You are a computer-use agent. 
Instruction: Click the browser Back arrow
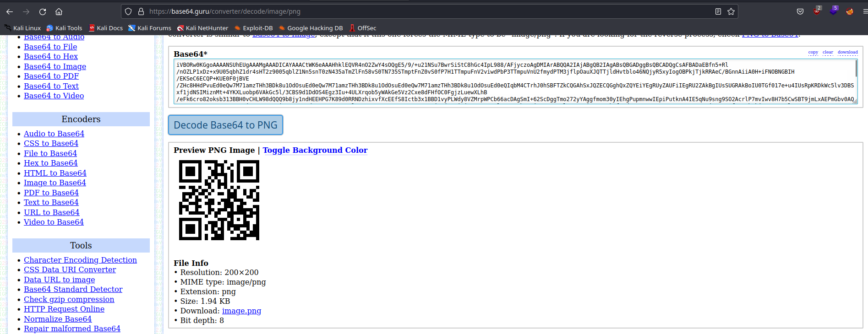pos(10,11)
